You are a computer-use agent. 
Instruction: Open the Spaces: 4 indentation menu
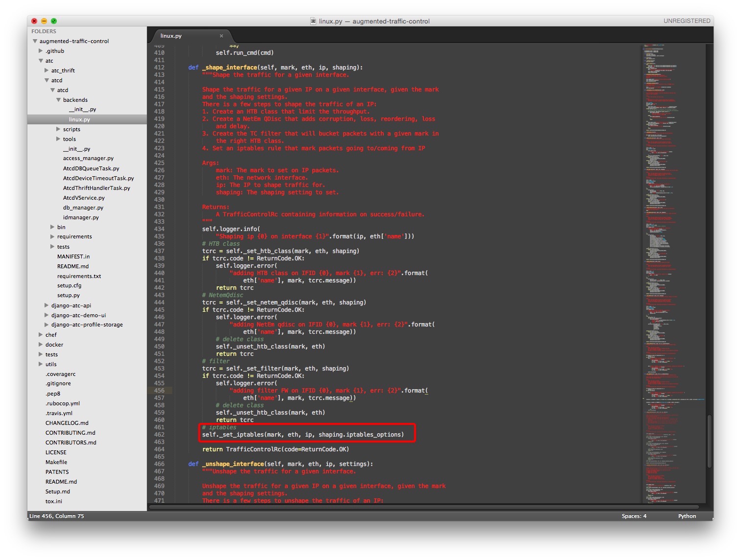click(634, 516)
